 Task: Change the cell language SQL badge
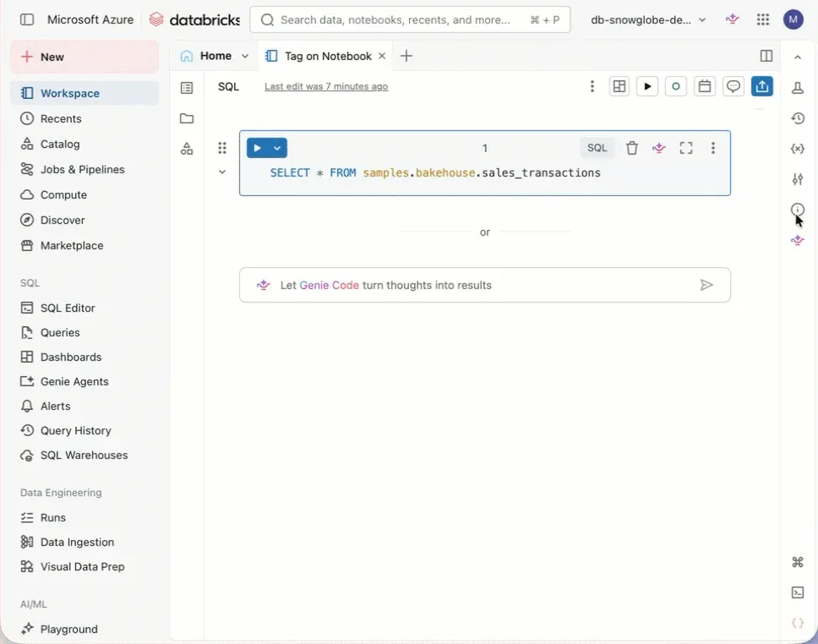[x=597, y=148]
